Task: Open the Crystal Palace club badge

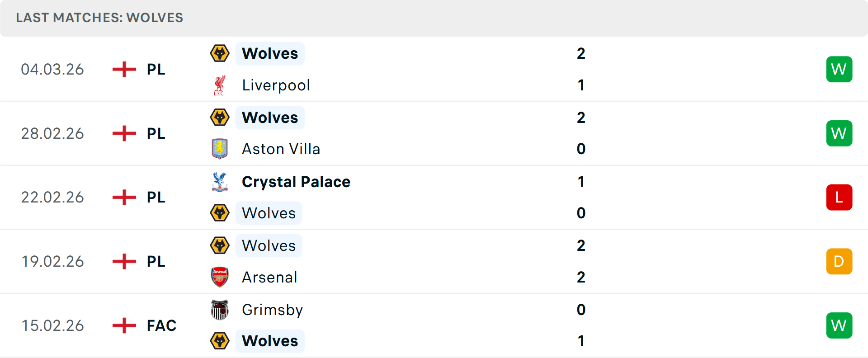Action: 220,182
